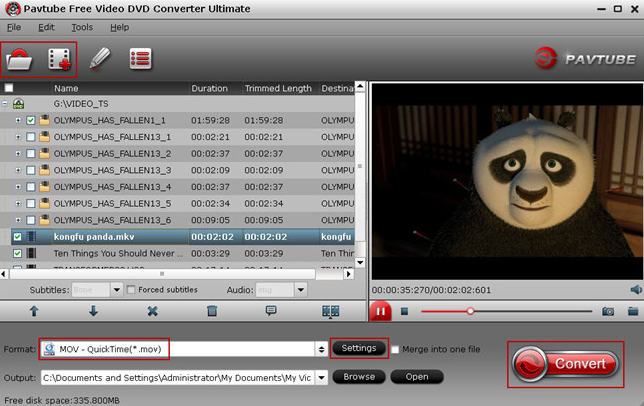The image size is (644, 406).
Task: Click the Open output folder button
Action: click(417, 376)
